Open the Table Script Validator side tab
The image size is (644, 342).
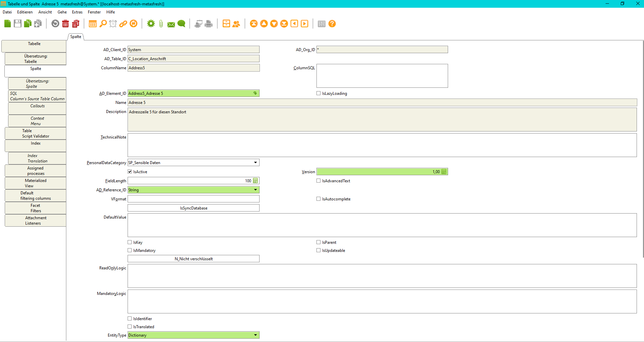coord(36,133)
